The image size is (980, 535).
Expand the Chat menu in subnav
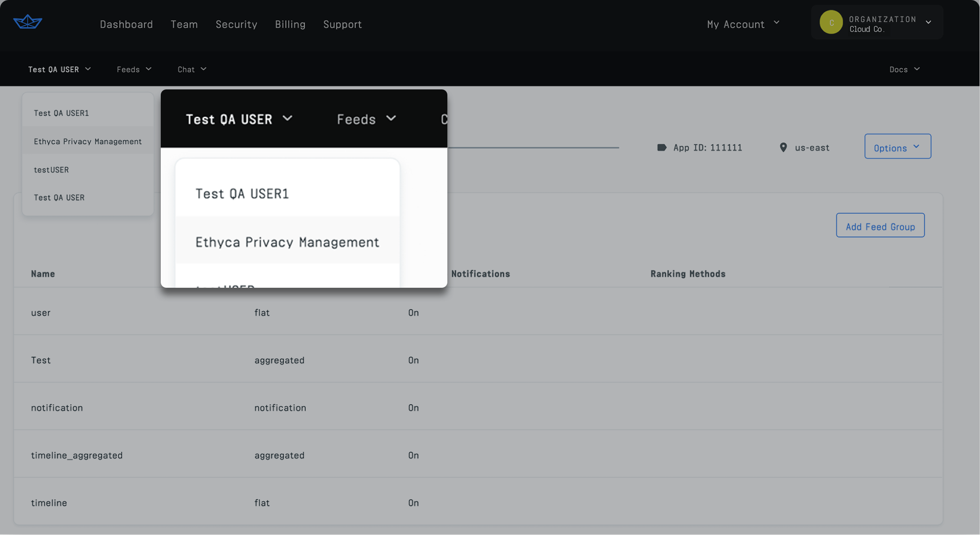192,69
